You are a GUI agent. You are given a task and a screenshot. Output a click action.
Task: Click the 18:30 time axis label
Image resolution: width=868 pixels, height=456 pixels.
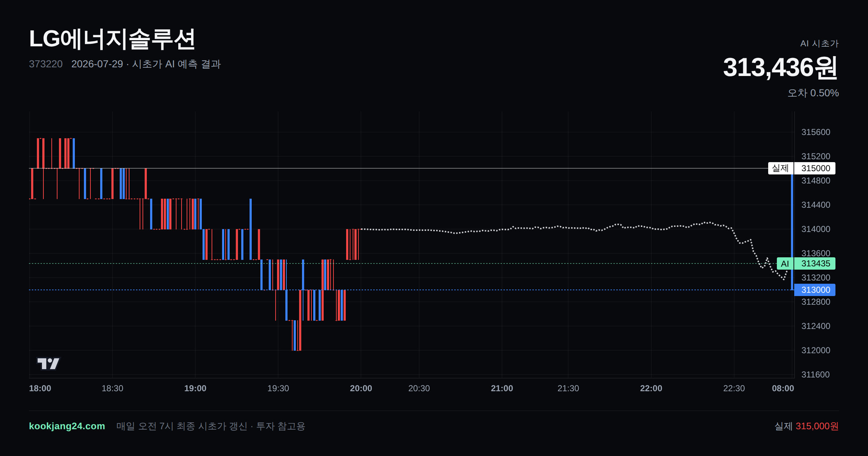112,388
